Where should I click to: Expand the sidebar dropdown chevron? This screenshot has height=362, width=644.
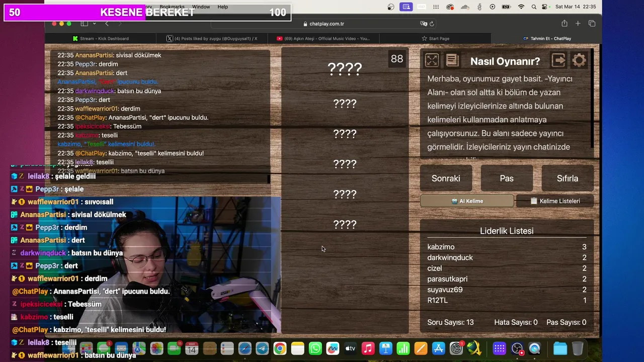point(94,24)
